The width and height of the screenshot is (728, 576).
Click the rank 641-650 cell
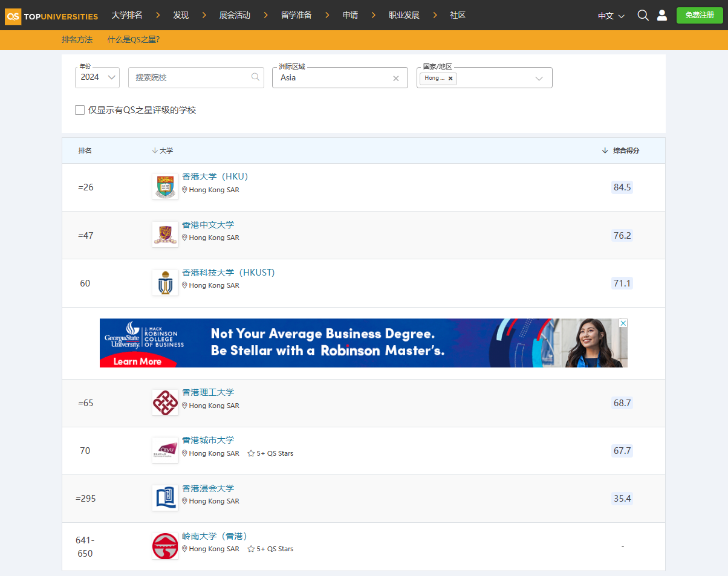click(x=85, y=546)
